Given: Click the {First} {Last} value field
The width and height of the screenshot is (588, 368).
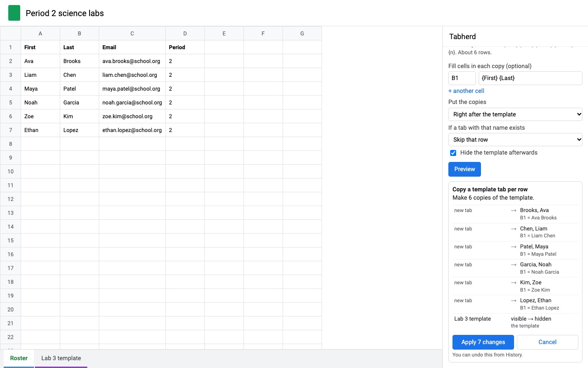Looking at the screenshot, I should (530, 78).
